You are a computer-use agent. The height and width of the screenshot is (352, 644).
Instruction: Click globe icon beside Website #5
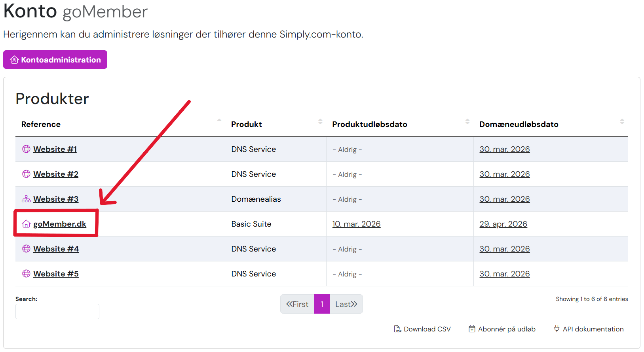click(x=26, y=273)
